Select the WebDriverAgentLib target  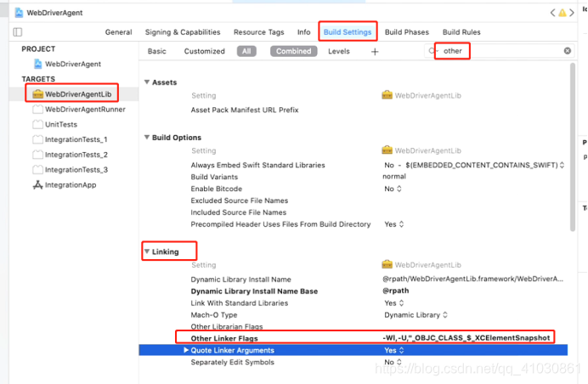pyautogui.click(x=72, y=94)
